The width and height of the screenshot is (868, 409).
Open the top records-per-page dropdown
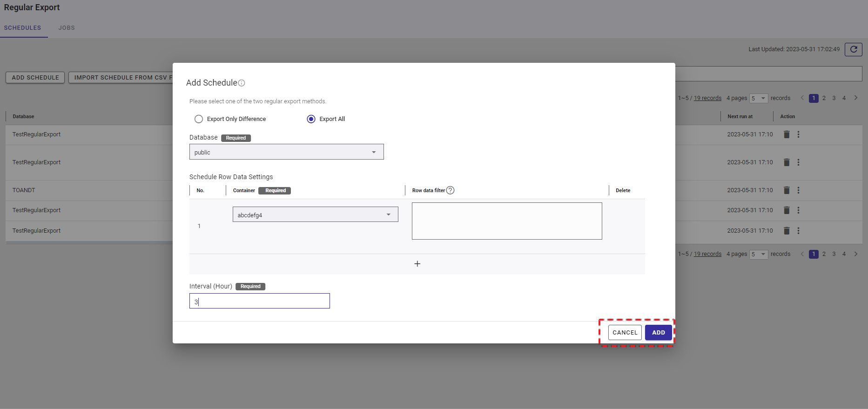[x=758, y=98]
